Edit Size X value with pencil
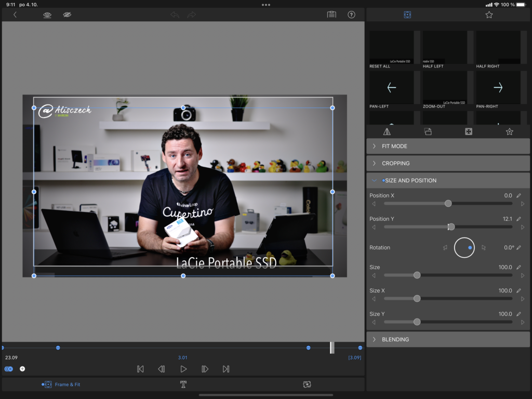This screenshot has height=399, width=532. [x=519, y=290]
